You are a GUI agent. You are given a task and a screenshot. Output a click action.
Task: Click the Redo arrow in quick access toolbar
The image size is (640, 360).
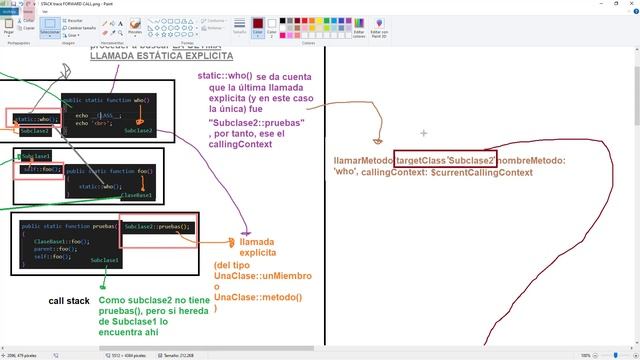click(28, 4)
